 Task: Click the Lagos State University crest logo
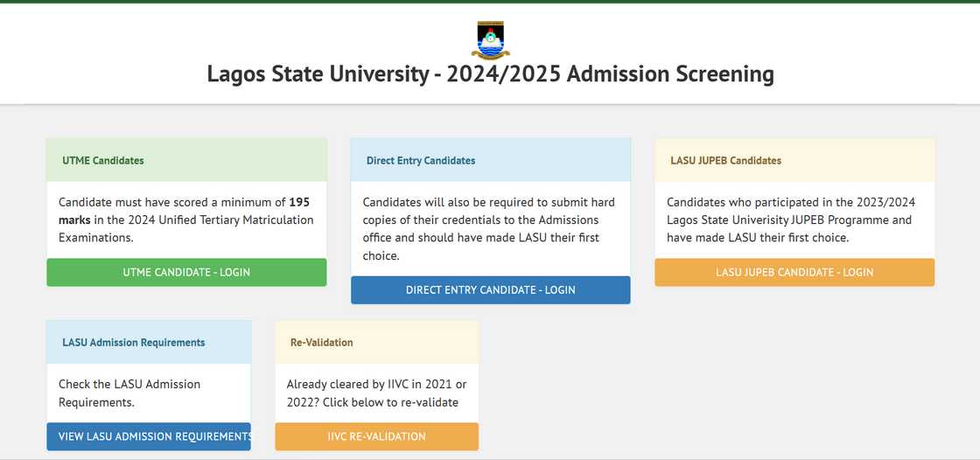490,39
